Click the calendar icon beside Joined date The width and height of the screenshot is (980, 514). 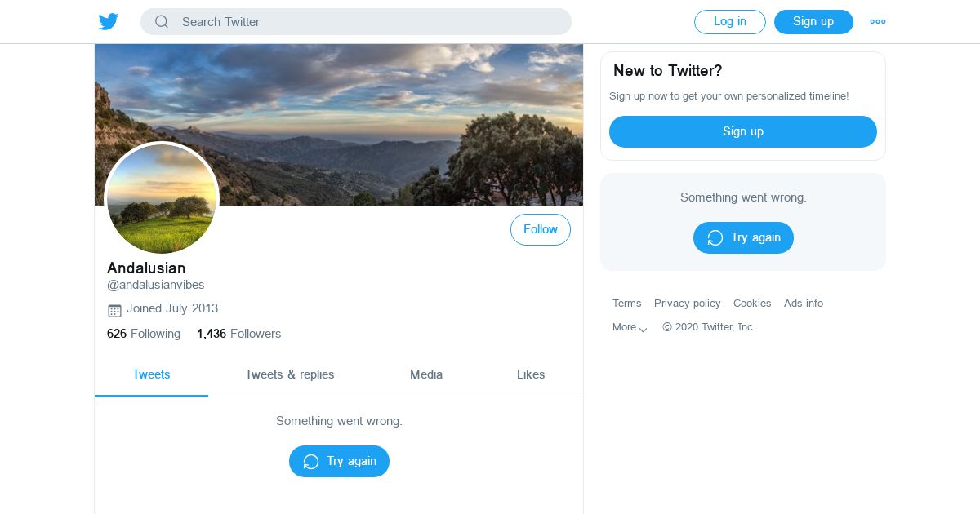[114, 310]
